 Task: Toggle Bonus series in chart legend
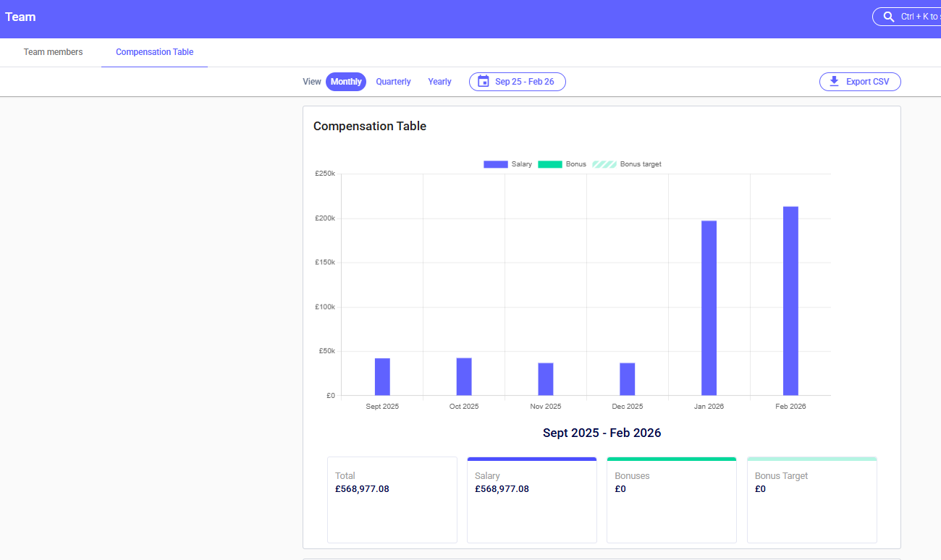coord(562,164)
